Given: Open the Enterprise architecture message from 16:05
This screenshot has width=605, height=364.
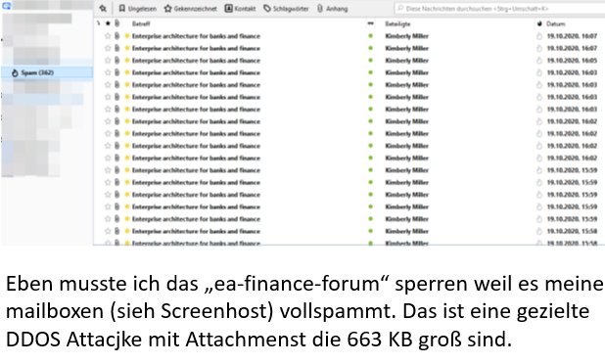Looking at the screenshot, I should (x=196, y=61).
